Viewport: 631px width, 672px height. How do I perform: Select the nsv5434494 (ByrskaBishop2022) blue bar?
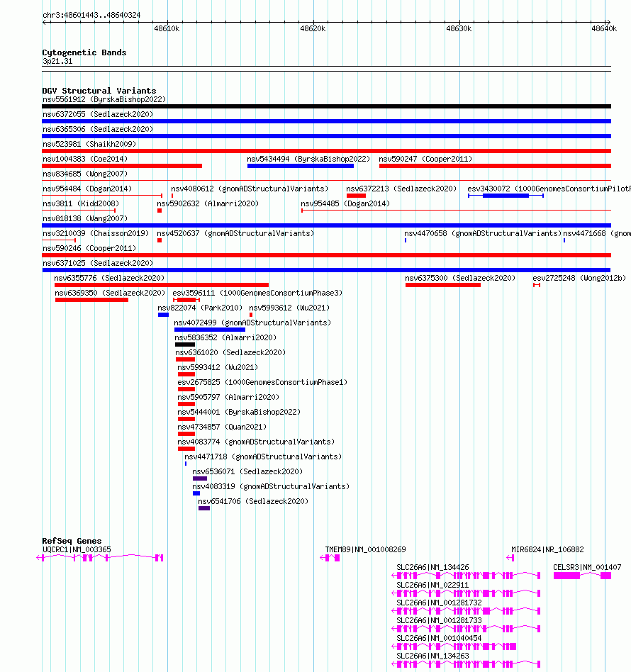point(301,166)
